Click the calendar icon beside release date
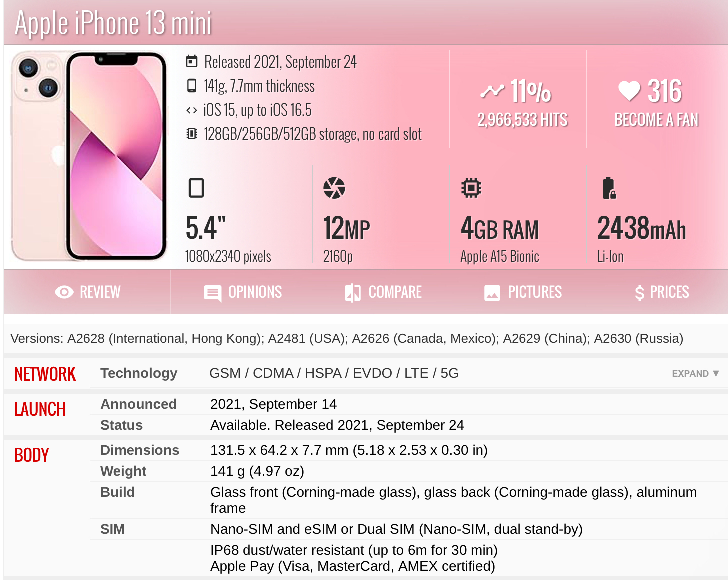This screenshot has width=728, height=580. click(x=192, y=61)
